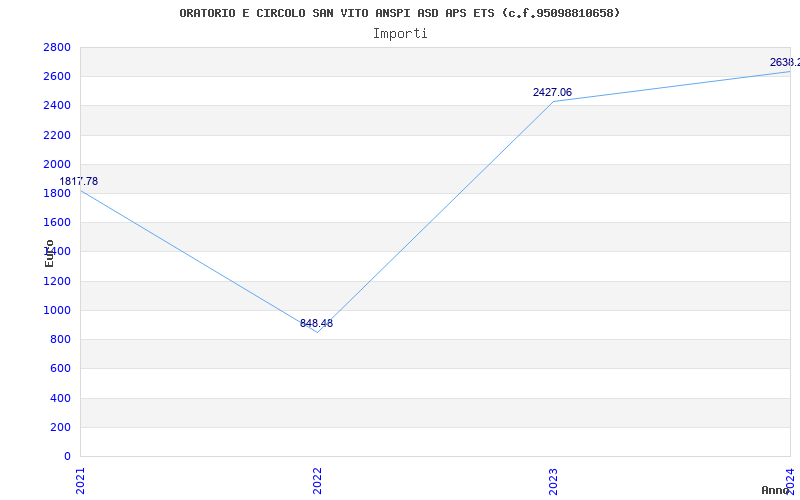The image size is (800, 500).
Task: Click the 2600 y-axis tick label
Action: 57,77
